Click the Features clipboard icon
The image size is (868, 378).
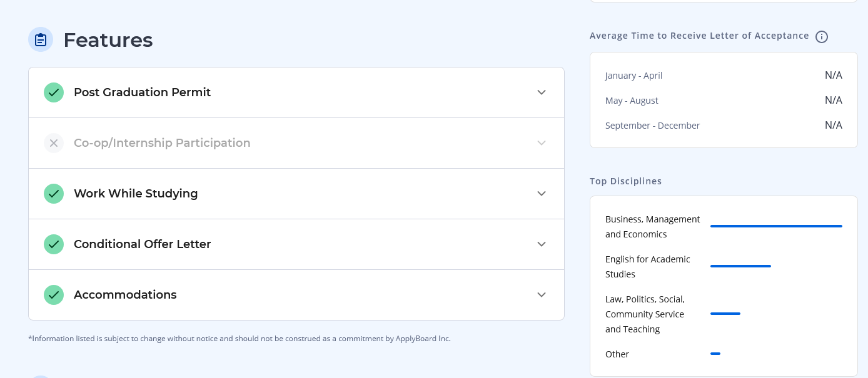click(x=41, y=40)
